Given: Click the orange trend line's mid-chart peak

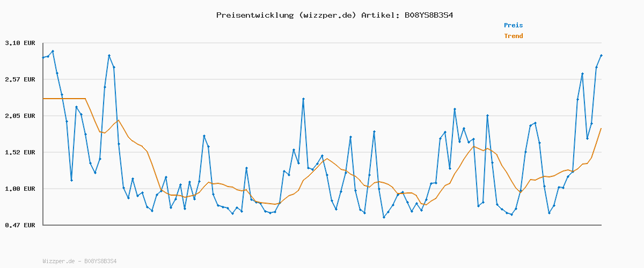Looking at the screenshot, I should coord(327,159).
